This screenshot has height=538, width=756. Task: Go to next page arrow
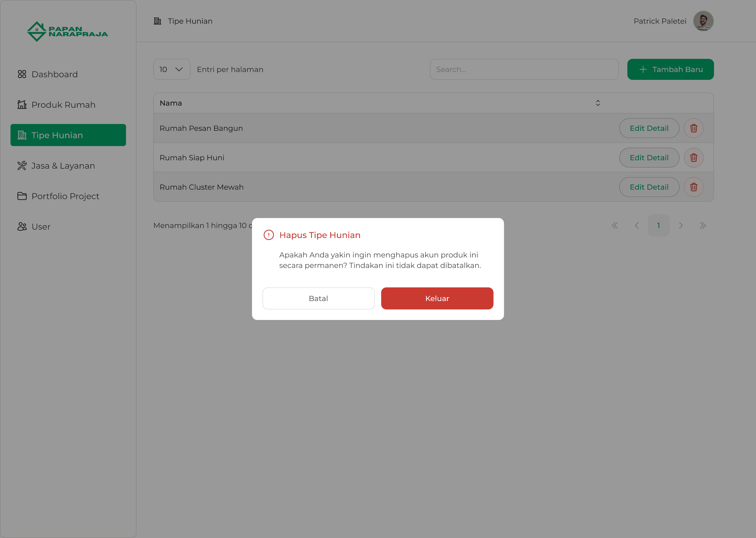681,226
